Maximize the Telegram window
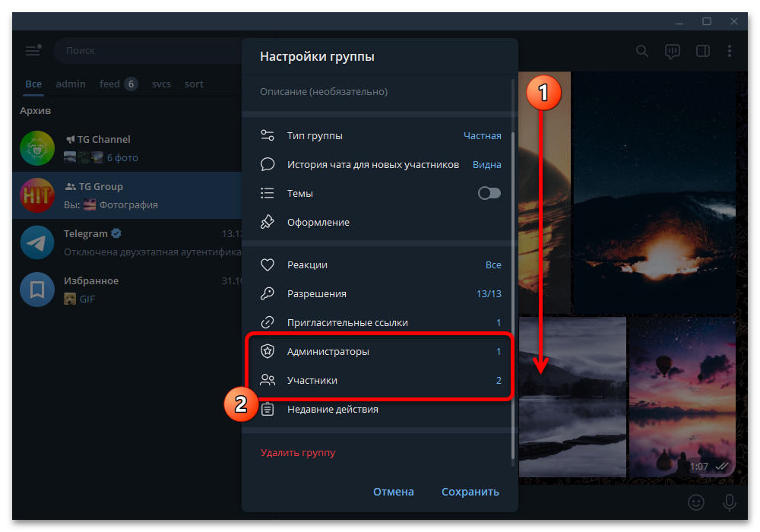This screenshot has width=760, height=532. 707,21
